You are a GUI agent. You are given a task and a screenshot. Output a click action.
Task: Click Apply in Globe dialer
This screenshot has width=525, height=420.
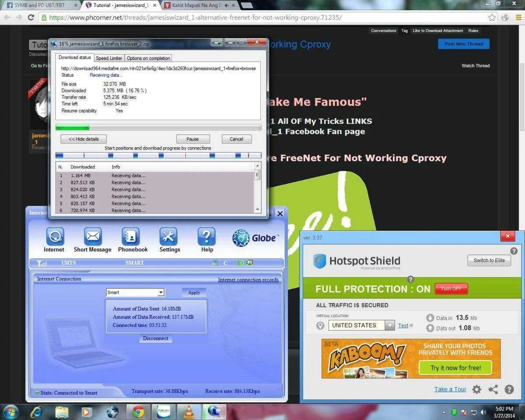(x=194, y=292)
